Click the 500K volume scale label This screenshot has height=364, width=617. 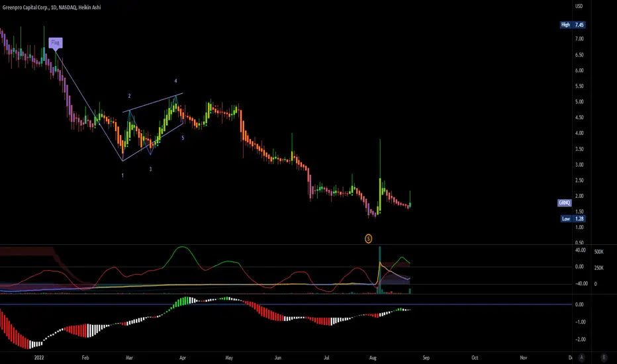pyautogui.click(x=599, y=252)
